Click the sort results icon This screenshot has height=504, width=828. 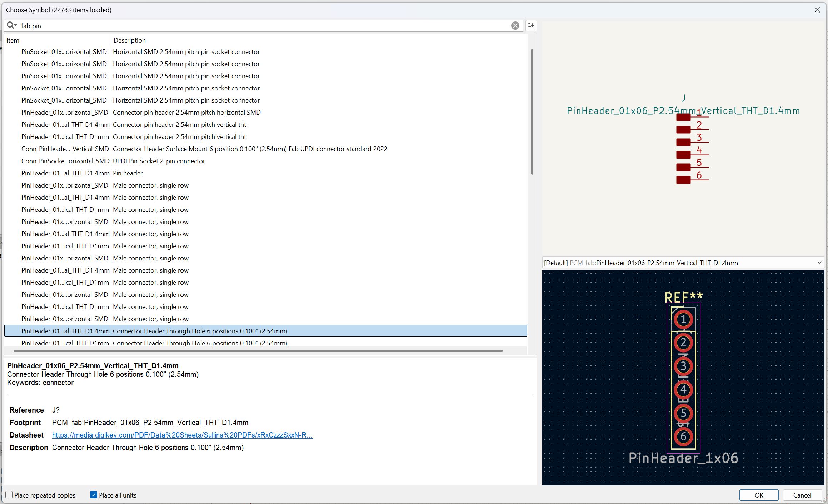[531, 26]
